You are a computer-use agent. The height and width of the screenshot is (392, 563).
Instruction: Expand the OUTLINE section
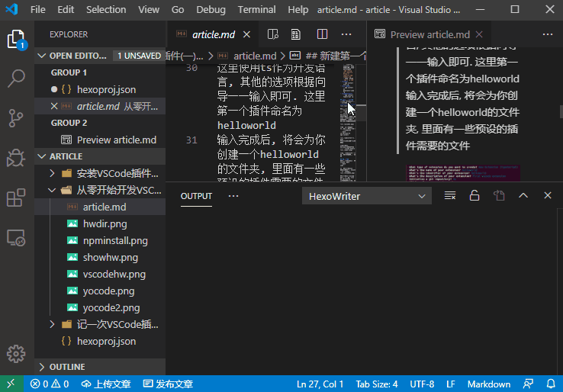pyautogui.click(x=100, y=367)
